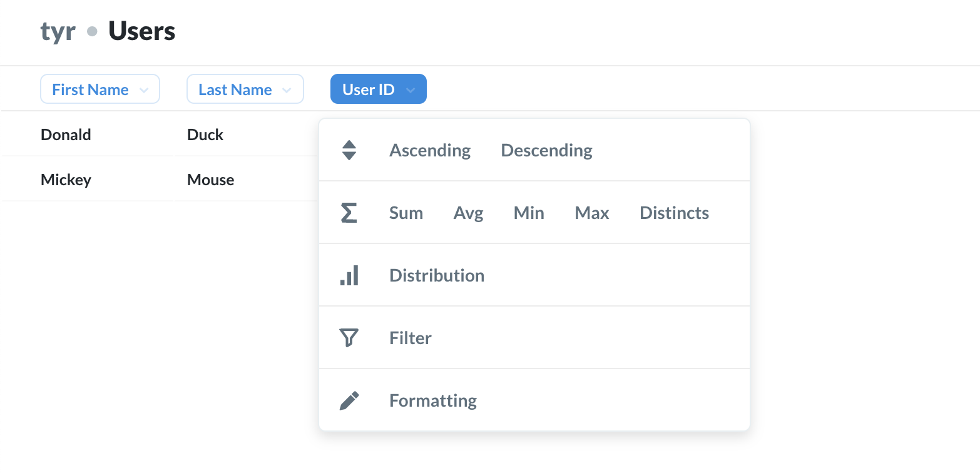Collapse the User ID column menu
980x473 pixels.
(379, 89)
